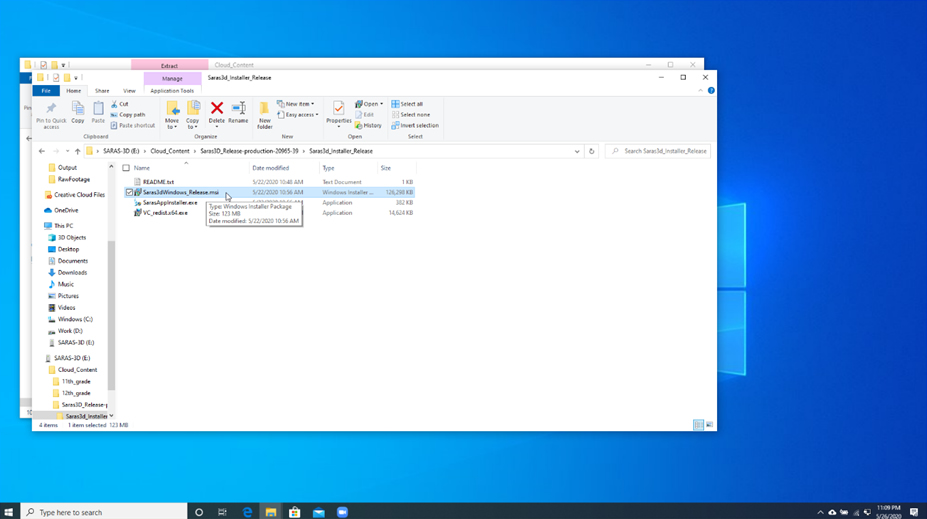927x519 pixels.
Task: Click Cloud_Content in address breadcrumb
Action: (170, 151)
